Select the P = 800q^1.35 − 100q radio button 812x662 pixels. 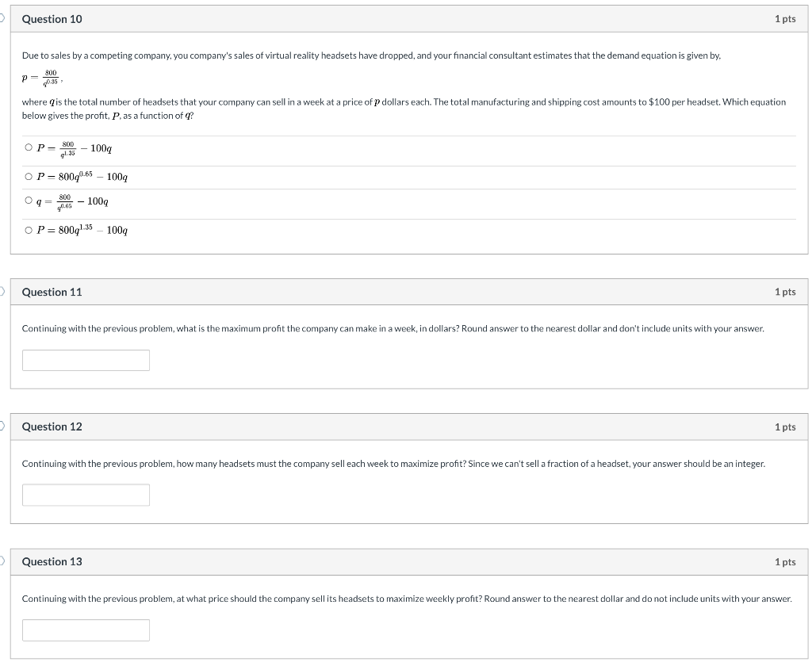(29, 231)
